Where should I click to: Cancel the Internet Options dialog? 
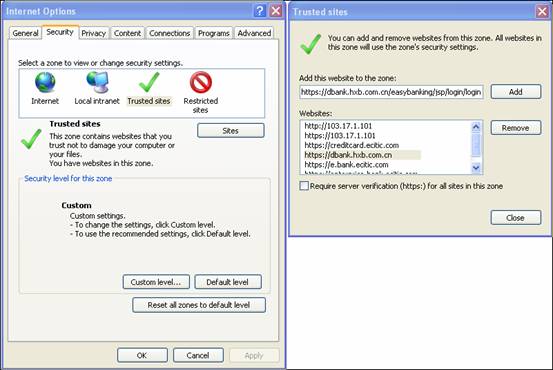(x=198, y=355)
